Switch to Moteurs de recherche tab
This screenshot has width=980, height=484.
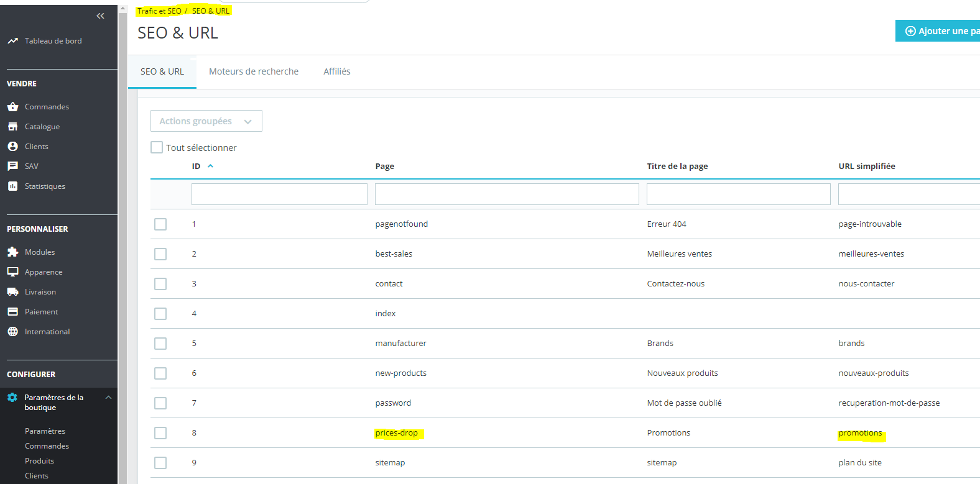pyautogui.click(x=254, y=71)
